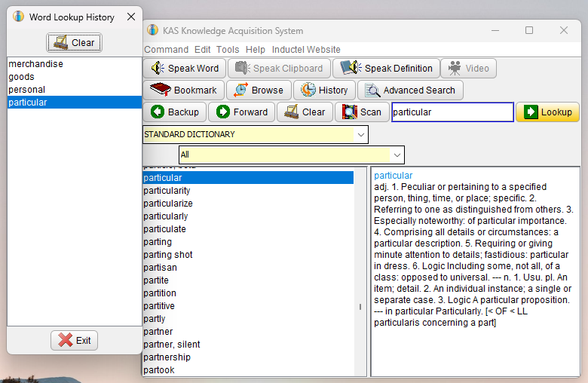This screenshot has width=588, height=383.
Task: Close the Word Lookup History window
Action: point(131,17)
